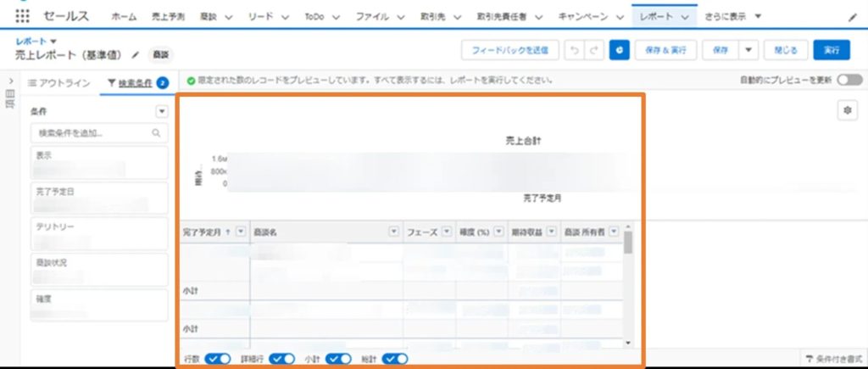868x369 pixels.
Task: Open the 確度 filter card
Action: point(99,305)
